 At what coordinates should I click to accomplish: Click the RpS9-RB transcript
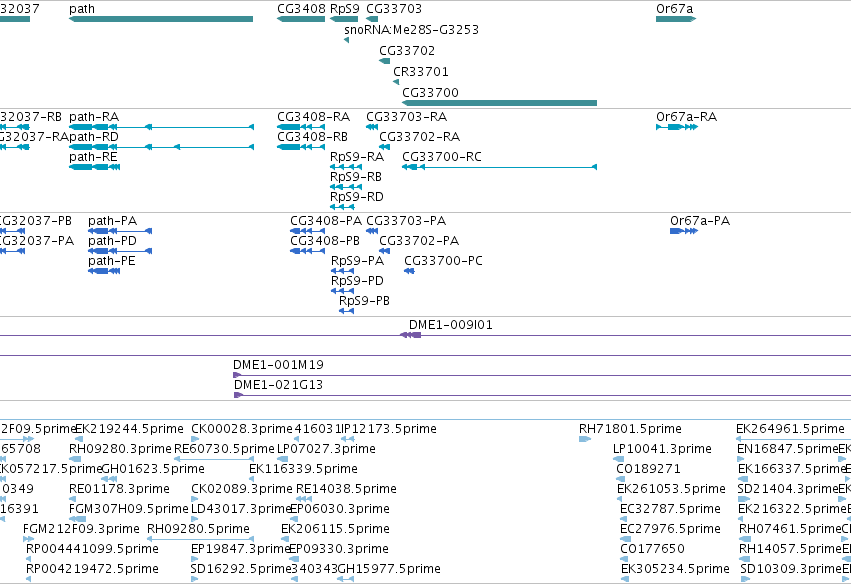[x=346, y=187]
